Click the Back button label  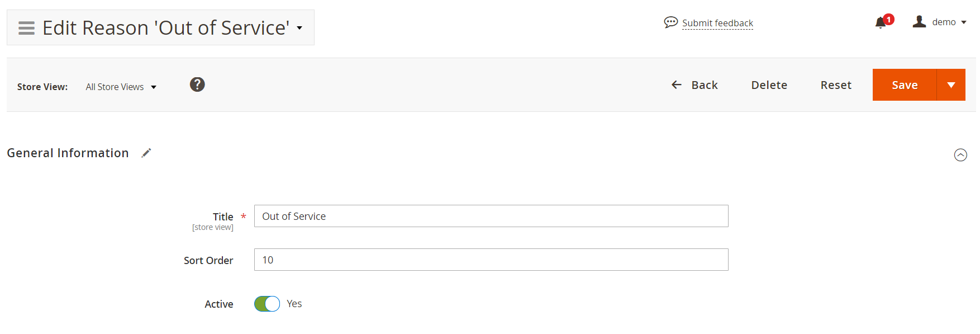click(x=705, y=85)
